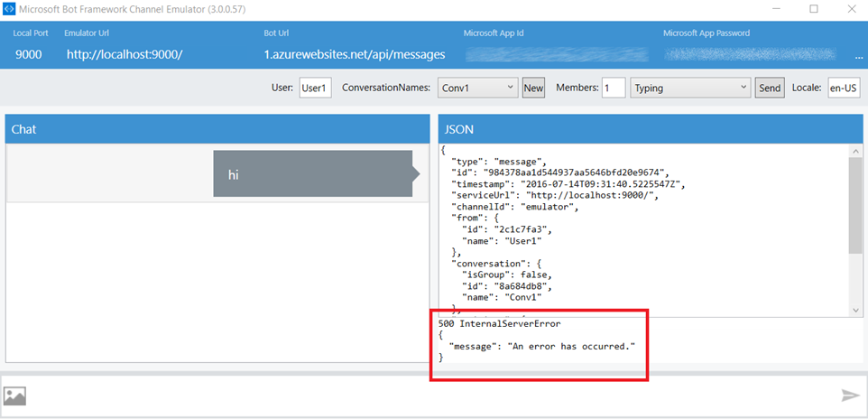Image resolution: width=868 pixels, height=419 pixels.
Task: Click the emulator app icon in title bar
Action: pyautogui.click(x=11, y=9)
